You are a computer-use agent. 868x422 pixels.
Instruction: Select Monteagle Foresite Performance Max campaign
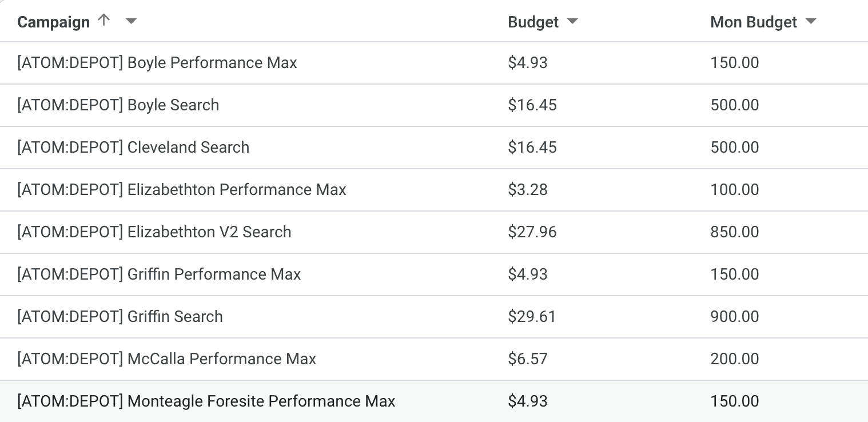pyautogui.click(x=206, y=401)
